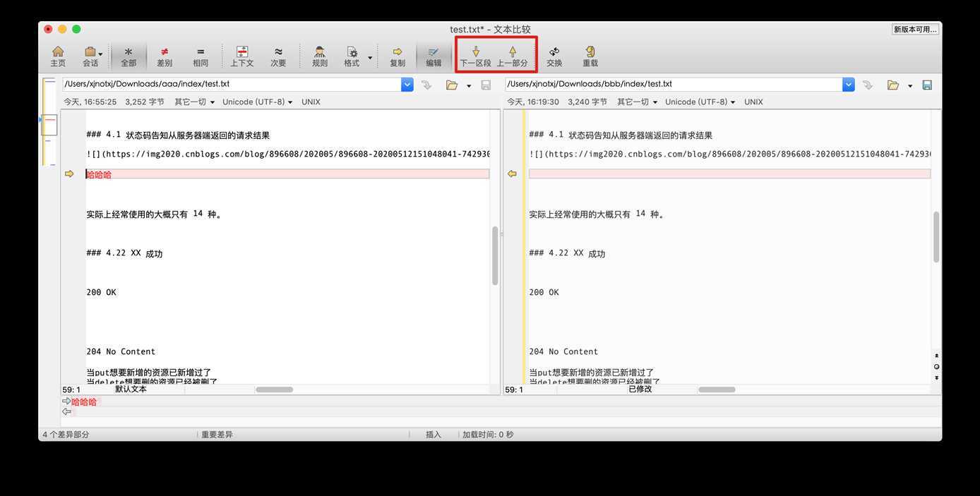
Task: Click the red 哈哈哈 line in left pane
Action: click(x=287, y=174)
